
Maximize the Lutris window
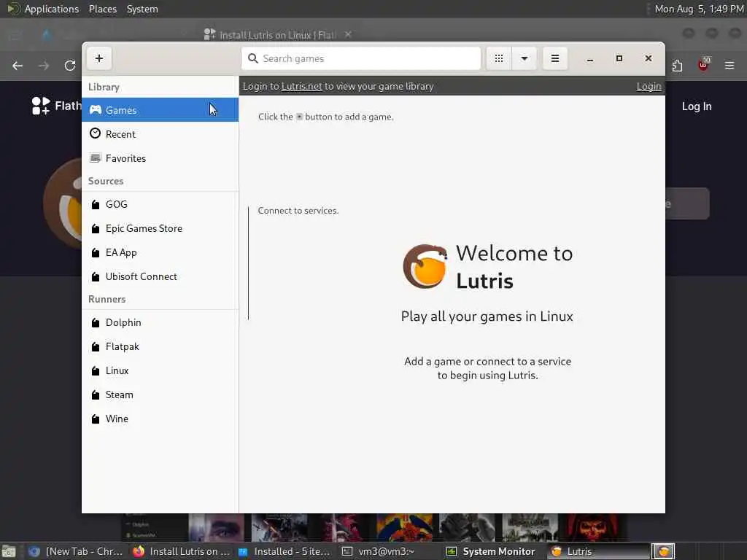[x=619, y=58]
